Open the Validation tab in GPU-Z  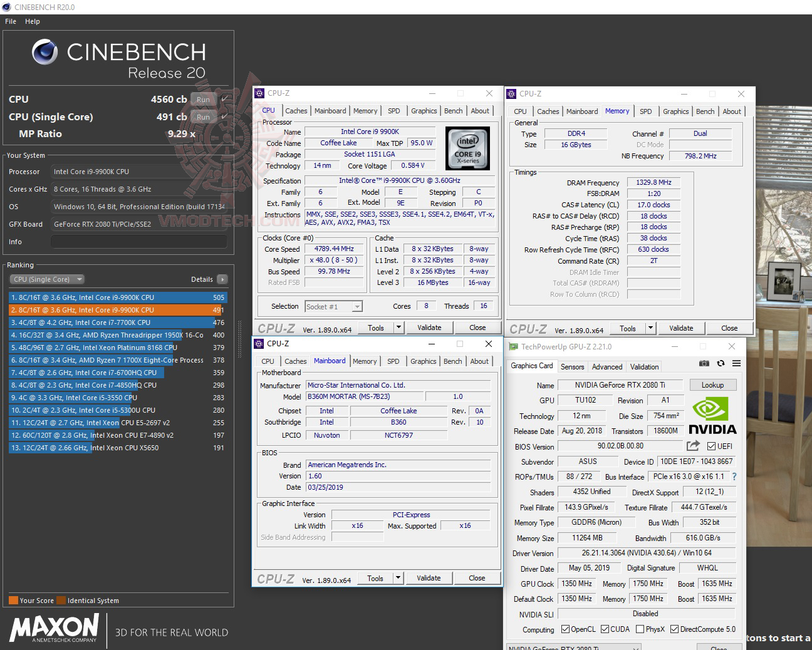tap(645, 367)
